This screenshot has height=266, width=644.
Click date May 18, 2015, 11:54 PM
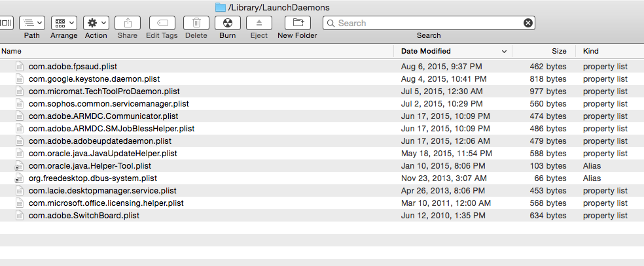(x=446, y=154)
